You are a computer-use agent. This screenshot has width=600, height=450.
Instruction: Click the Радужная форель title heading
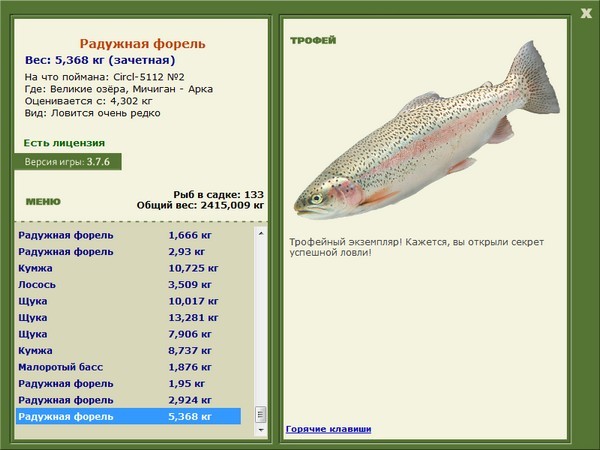pos(142,44)
